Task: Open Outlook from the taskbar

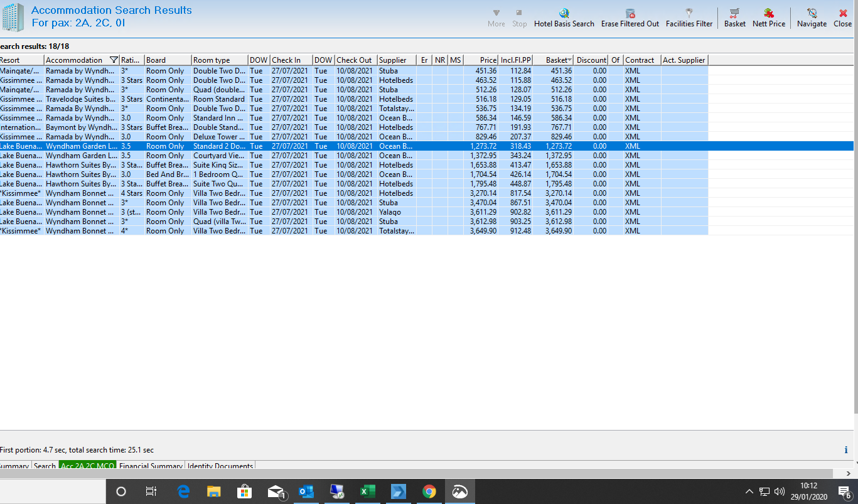Action: click(306, 491)
